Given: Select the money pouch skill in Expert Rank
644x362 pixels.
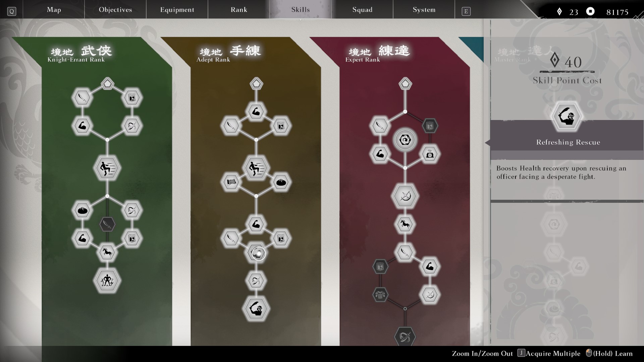Looking at the screenshot, I should 430,154.
